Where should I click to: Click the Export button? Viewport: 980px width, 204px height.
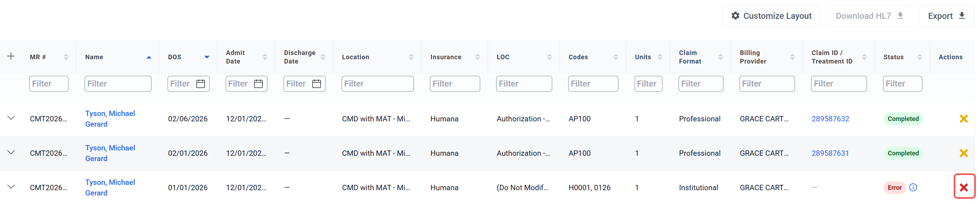click(x=946, y=16)
